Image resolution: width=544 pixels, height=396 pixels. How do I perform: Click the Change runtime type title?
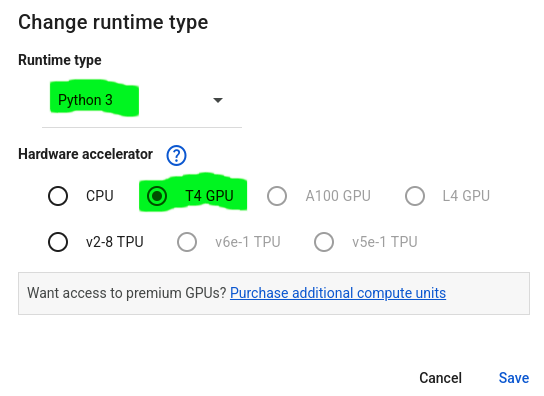(x=113, y=23)
